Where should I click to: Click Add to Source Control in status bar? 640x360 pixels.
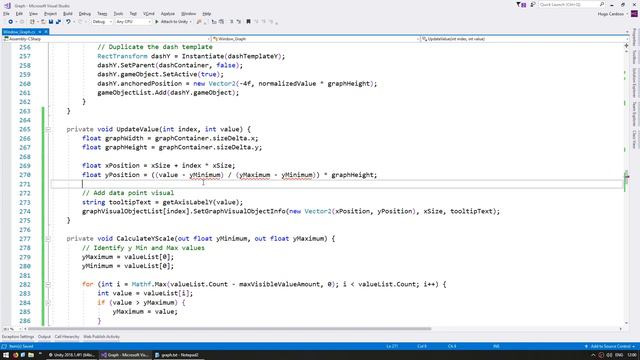[x=610, y=347]
